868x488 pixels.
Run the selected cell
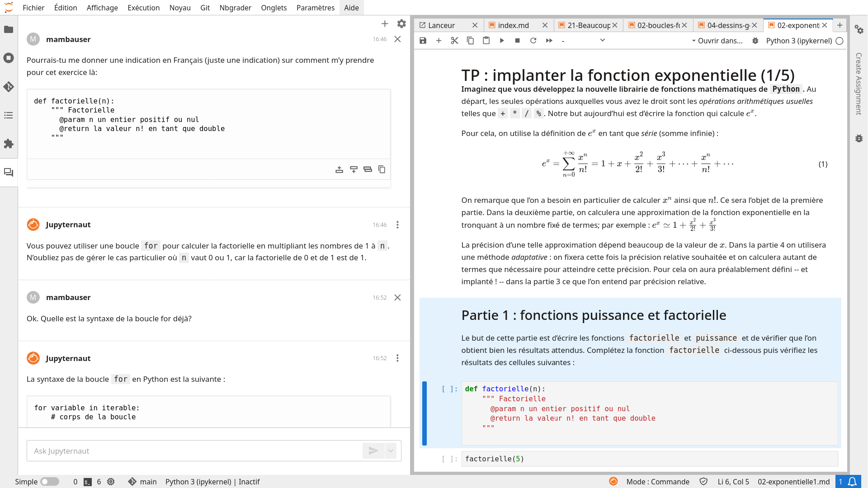tap(502, 41)
